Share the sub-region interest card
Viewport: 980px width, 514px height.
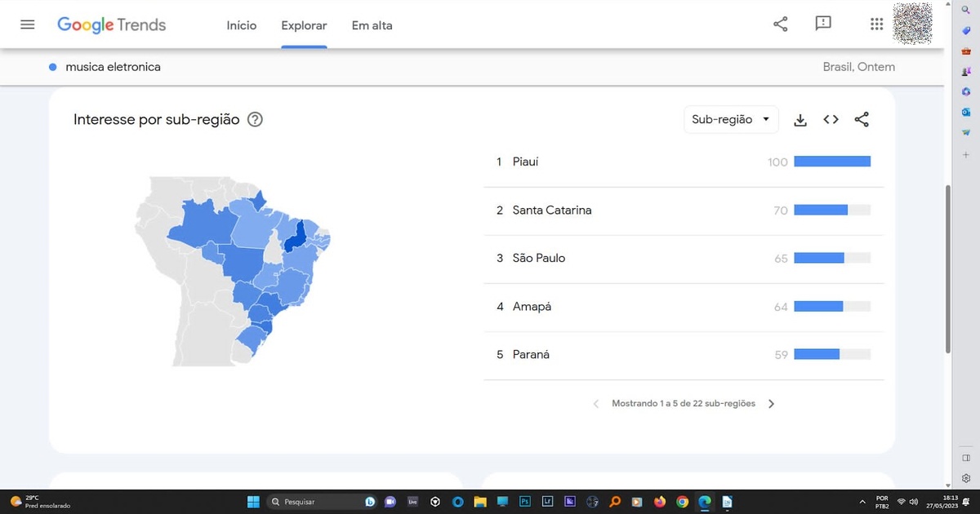click(862, 120)
